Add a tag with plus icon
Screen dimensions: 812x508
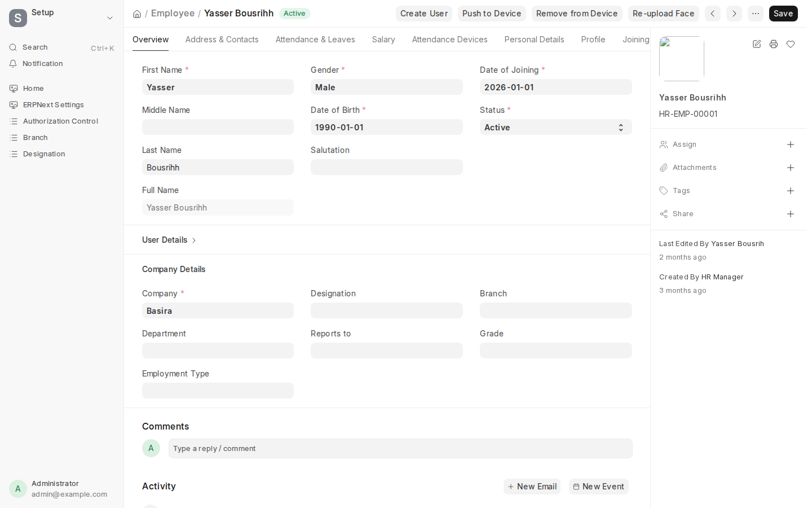click(x=791, y=191)
